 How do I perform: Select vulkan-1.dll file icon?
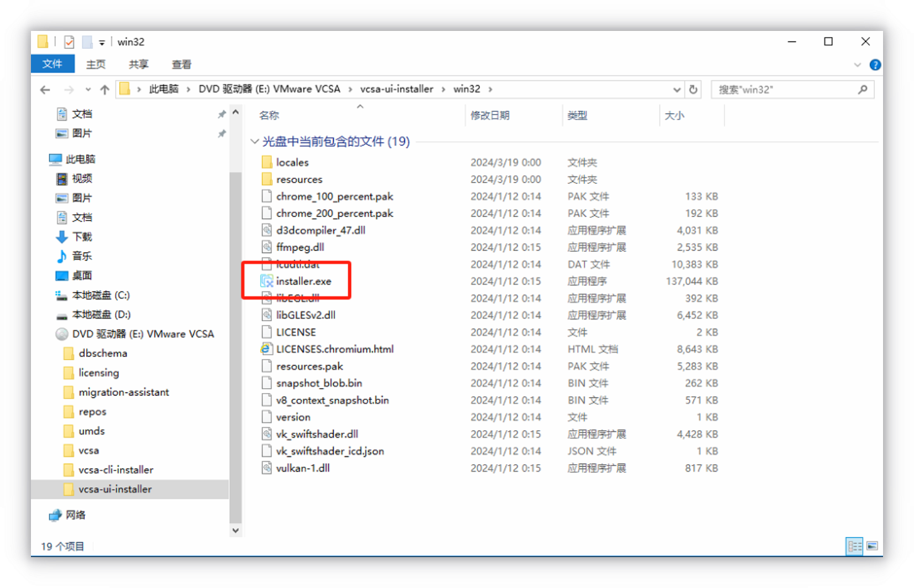pos(267,468)
